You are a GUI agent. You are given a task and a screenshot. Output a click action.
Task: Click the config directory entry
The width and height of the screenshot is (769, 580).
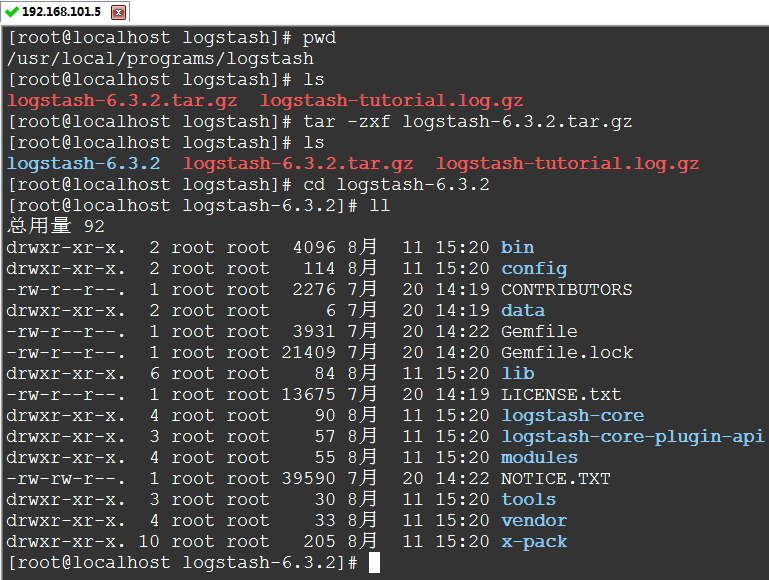pyautogui.click(x=534, y=268)
